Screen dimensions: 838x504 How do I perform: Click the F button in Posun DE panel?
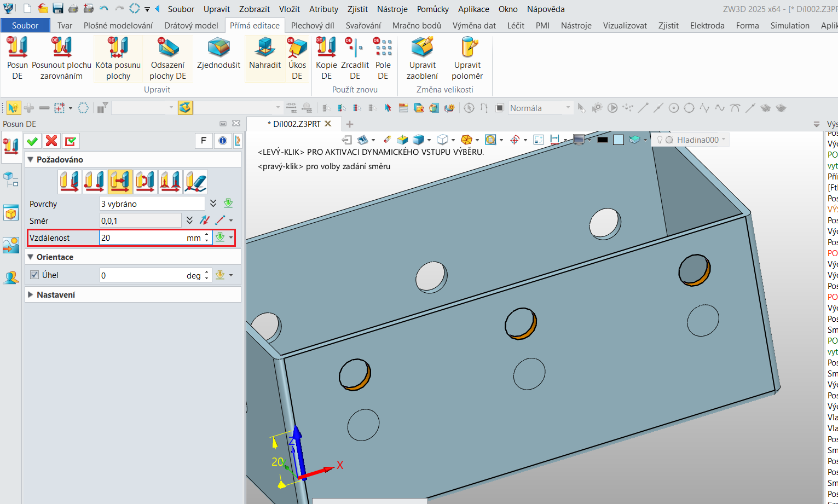[x=204, y=141]
